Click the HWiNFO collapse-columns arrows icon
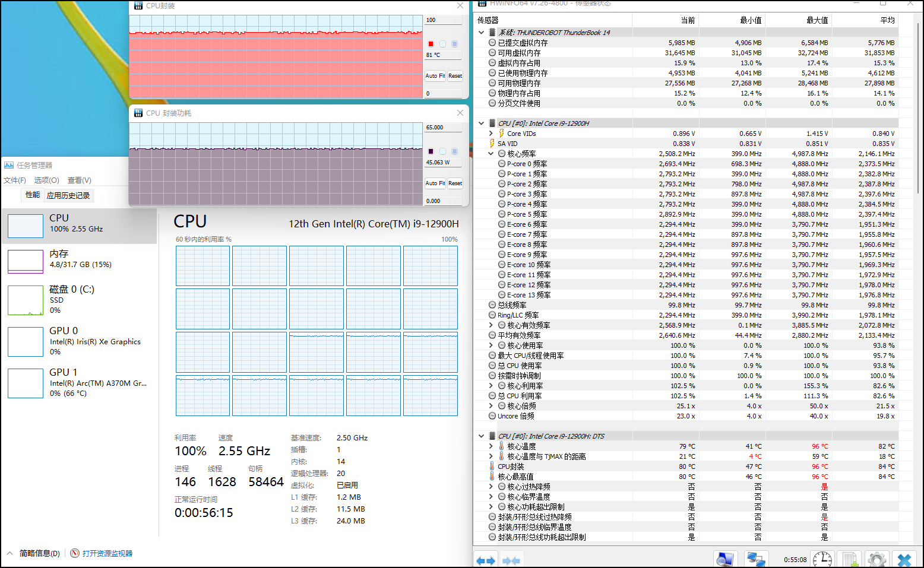 [x=511, y=560]
